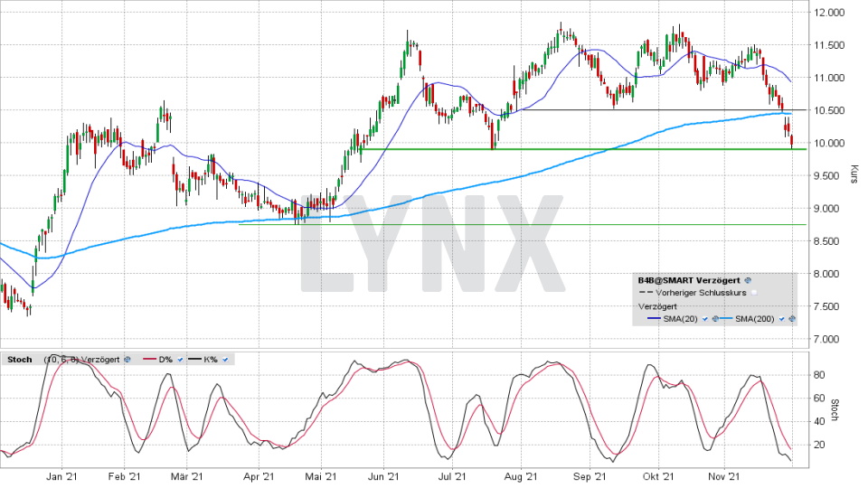Viewport: 868px width, 488px height.
Task: Click the Okt '21 date axis label
Action: 658,476
